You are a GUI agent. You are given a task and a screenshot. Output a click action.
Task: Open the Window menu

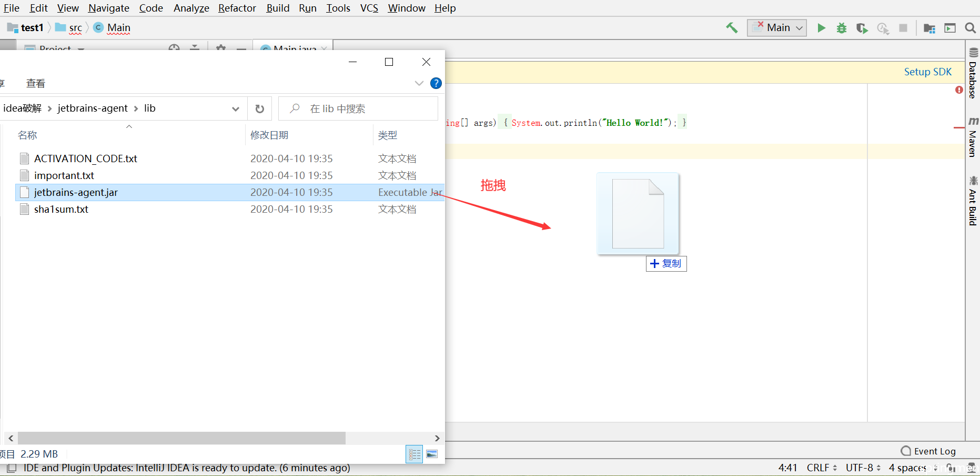coord(407,8)
